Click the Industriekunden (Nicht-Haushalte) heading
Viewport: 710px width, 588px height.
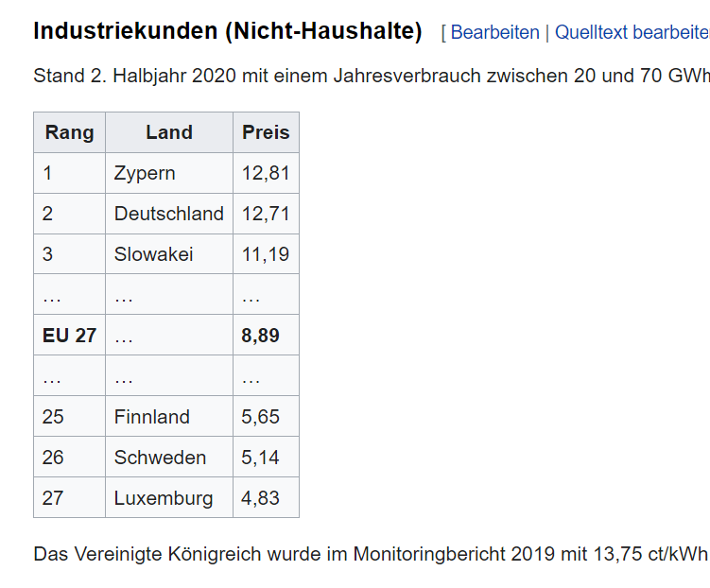228,31
